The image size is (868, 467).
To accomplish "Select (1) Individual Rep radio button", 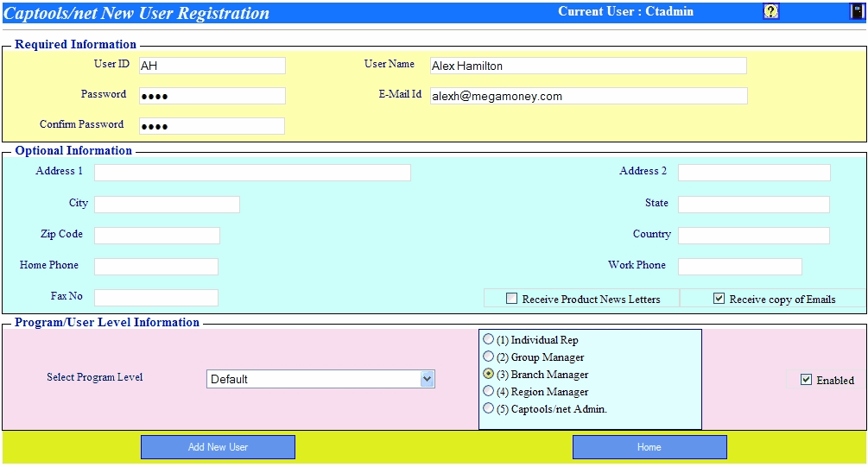I will click(x=488, y=339).
